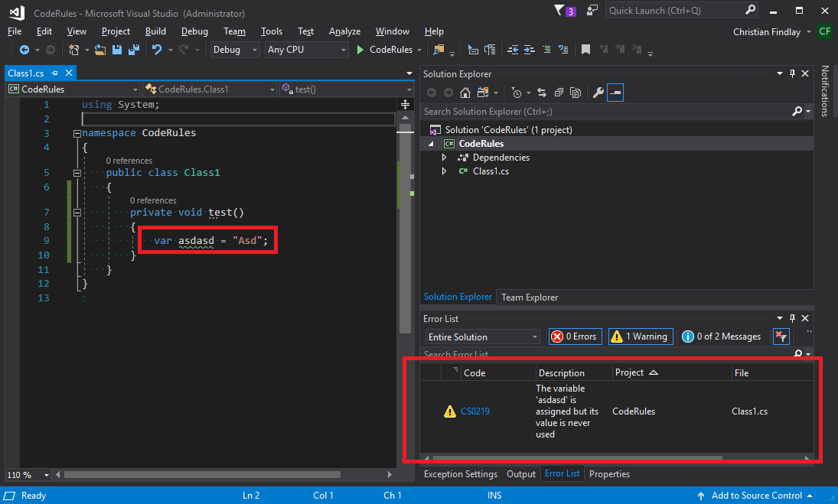Open the notifications flag showing 3
Viewport: 838px width, 504px height.
pos(565,11)
